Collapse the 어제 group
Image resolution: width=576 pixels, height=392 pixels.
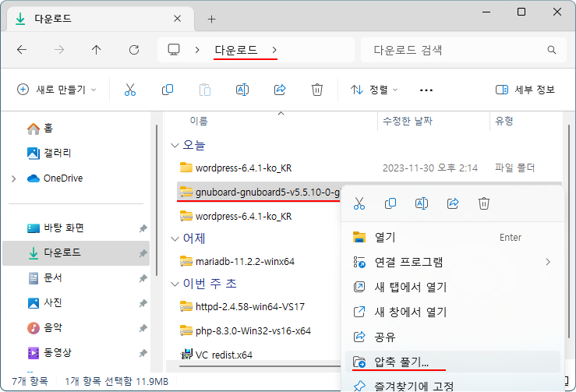(175, 238)
